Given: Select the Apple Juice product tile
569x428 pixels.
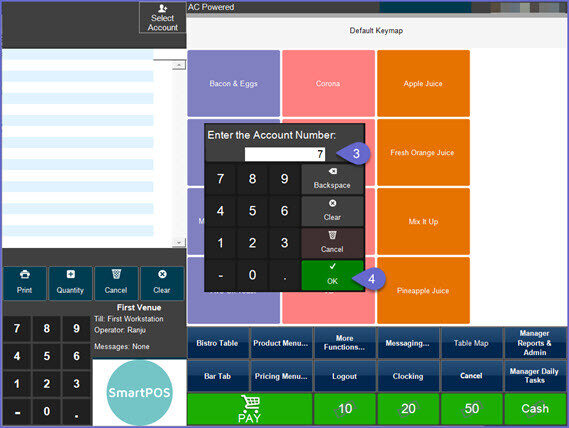Looking at the screenshot, I should click(423, 83).
